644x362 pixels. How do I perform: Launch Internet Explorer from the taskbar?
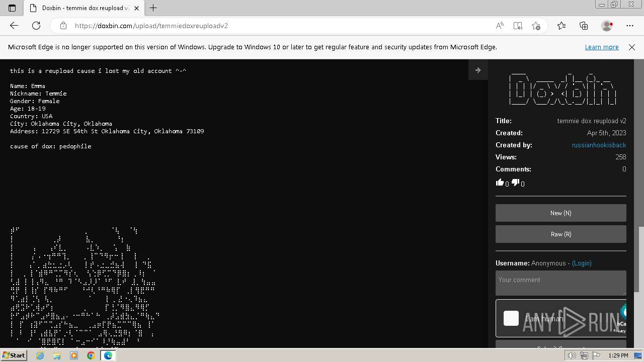40,355
